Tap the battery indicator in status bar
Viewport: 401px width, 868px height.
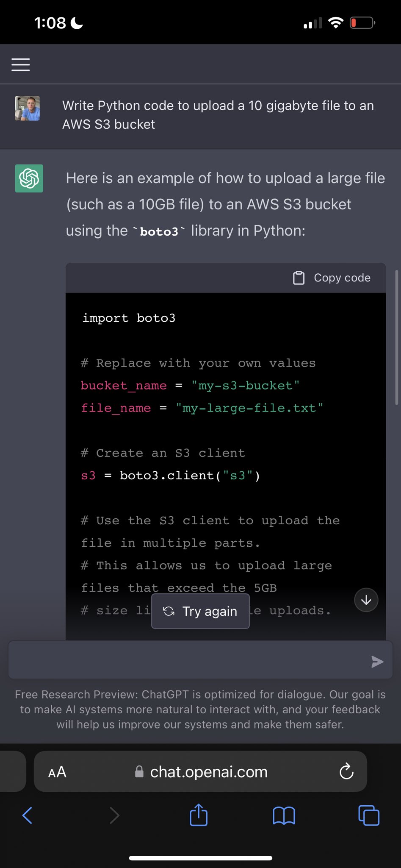(x=362, y=23)
